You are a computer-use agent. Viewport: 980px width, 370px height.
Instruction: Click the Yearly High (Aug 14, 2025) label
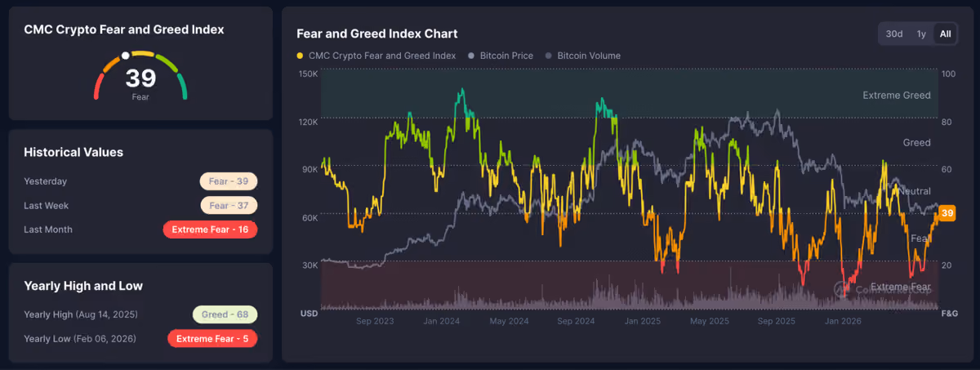click(81, 314)
